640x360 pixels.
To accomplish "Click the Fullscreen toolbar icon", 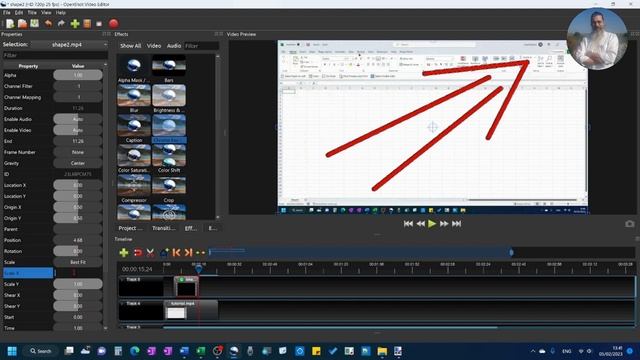I will pos(99,24).
